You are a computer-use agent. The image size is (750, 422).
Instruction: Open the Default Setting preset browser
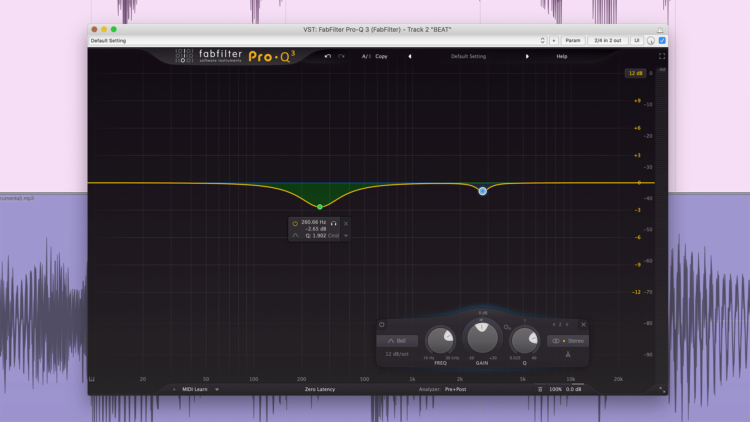(x=468, y=56)
